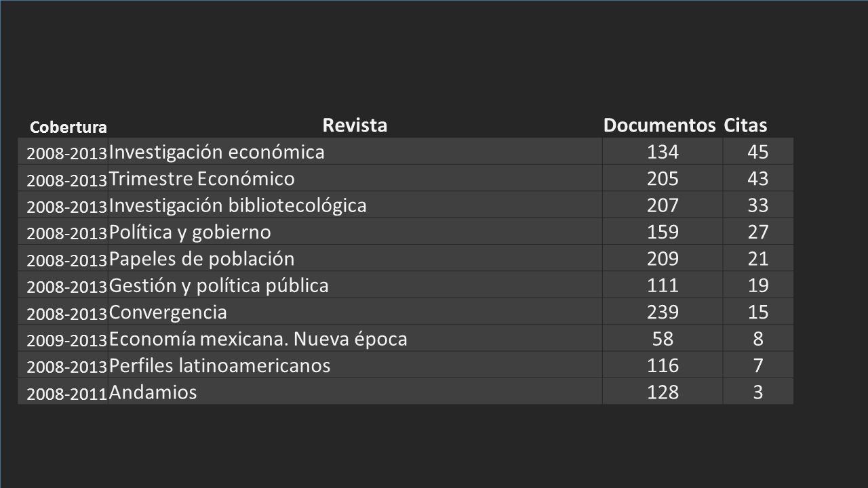Select the Política y gobierno cell
This screenshot has height=488, width=868.
[x=355, y=232]
